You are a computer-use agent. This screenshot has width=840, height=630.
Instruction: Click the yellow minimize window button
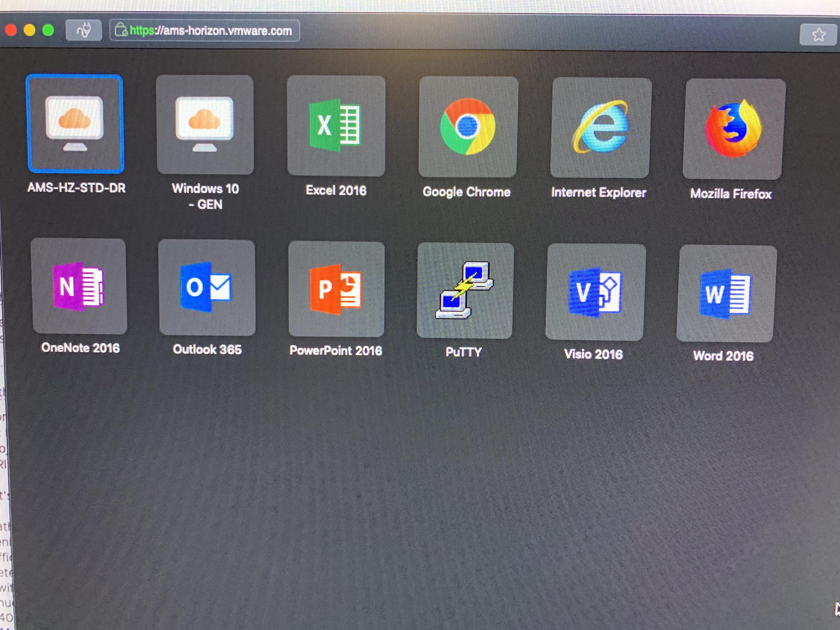pyautogui.click(x=29, y=31)
